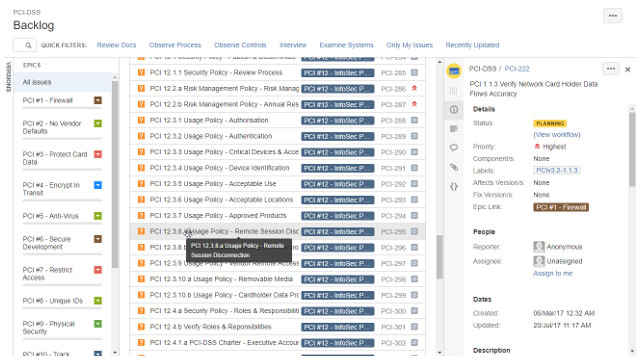Click epic label on PCI 12.3.2 Authentication row
The image size is (640, 360).
pos(338,136)
